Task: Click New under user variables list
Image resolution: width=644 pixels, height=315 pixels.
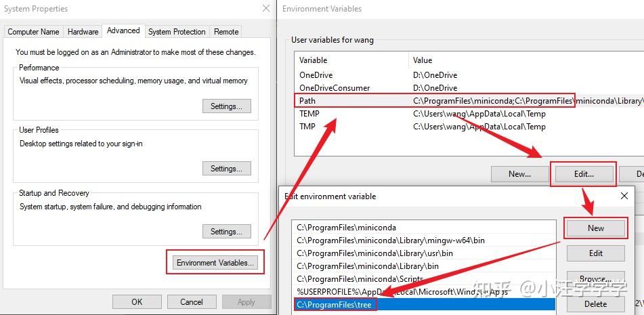Action: coord(519,174)
